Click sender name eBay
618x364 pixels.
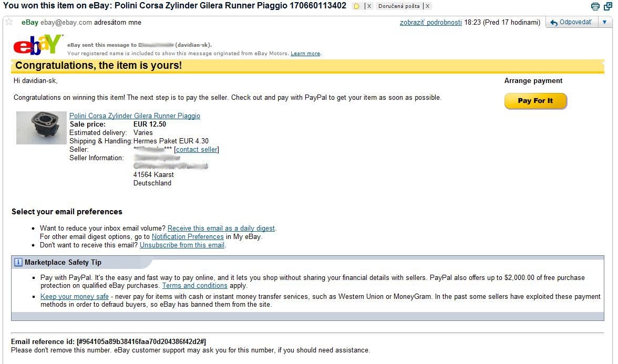pyautogui.click(x=29, y=23)
